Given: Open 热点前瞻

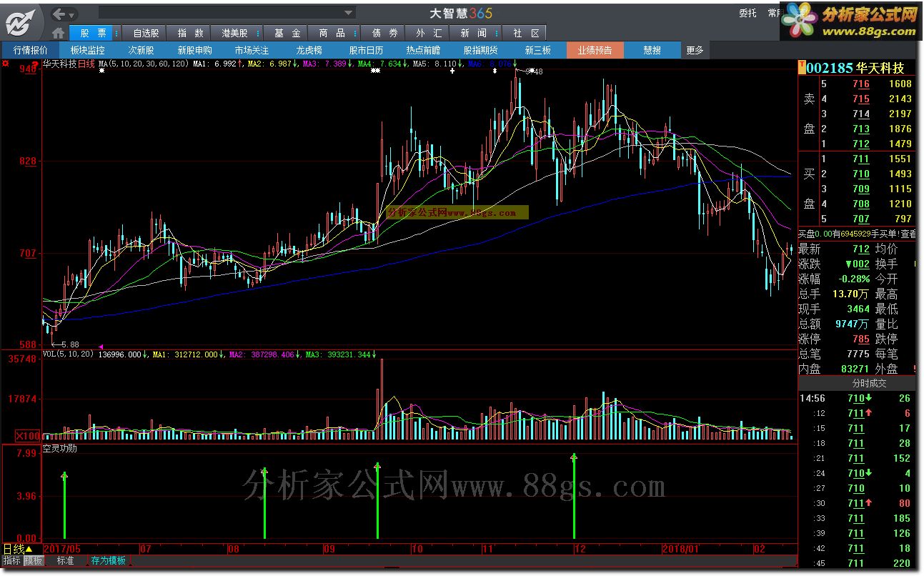Looking at the screenshot, I should coord(423,50).
